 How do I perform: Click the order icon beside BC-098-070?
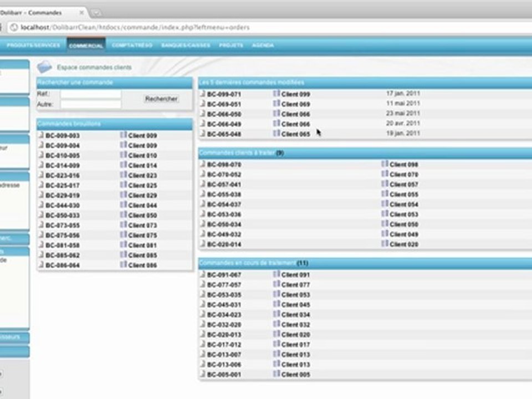(203, 164)
